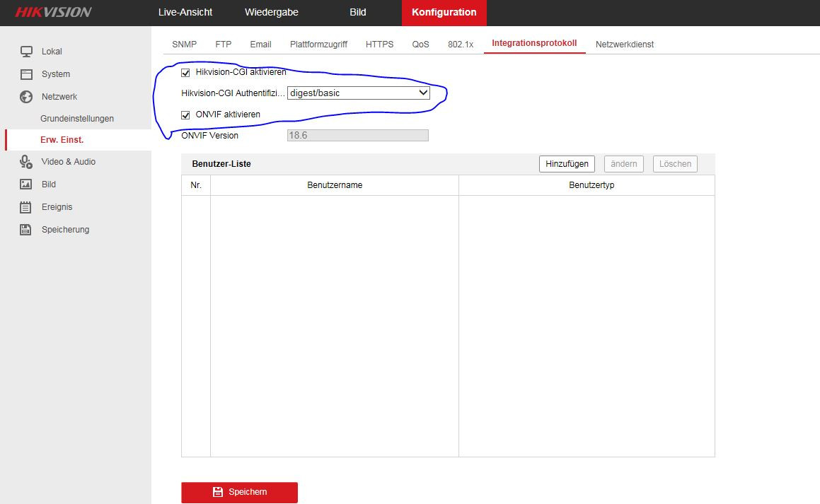
Task: Open the digest/basic authentication dropdown
Action: point(358,93)
